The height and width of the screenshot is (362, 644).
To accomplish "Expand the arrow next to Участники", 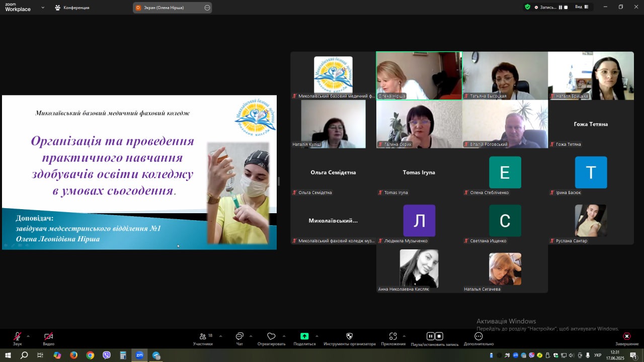I will coord(220,336).
